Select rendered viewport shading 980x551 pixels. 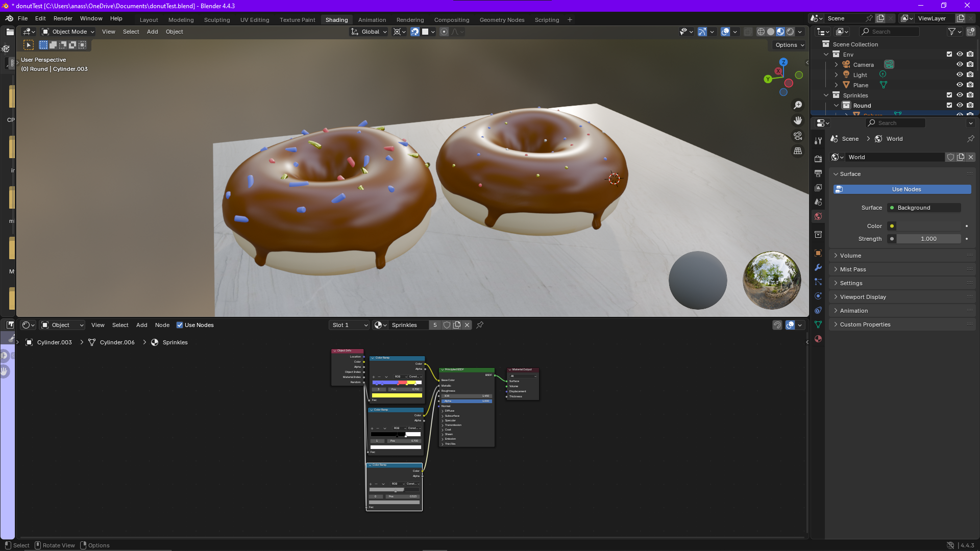[790, 32]
